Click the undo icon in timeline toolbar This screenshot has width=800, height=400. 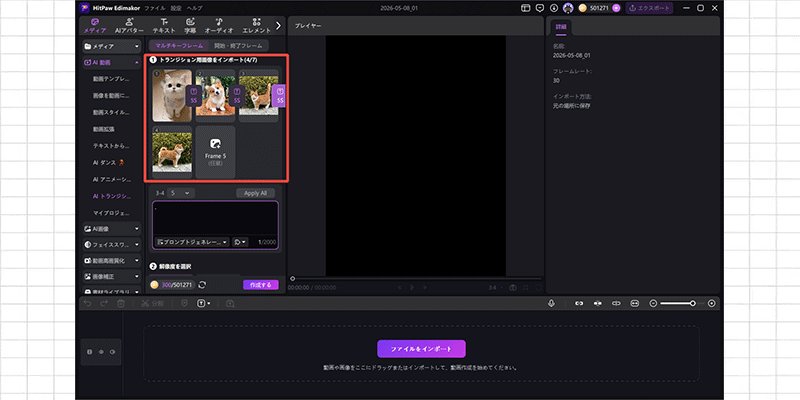88,303
